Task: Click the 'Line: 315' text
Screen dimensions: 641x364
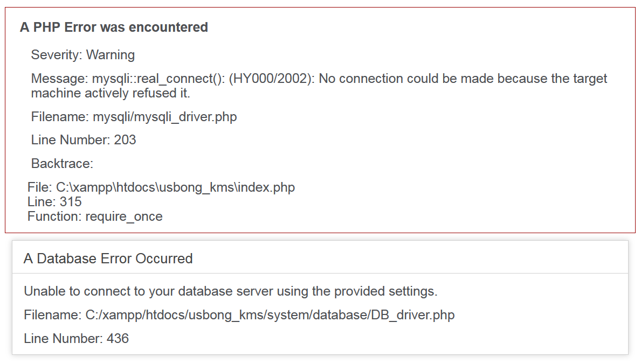Action: (x=54, y=202)
